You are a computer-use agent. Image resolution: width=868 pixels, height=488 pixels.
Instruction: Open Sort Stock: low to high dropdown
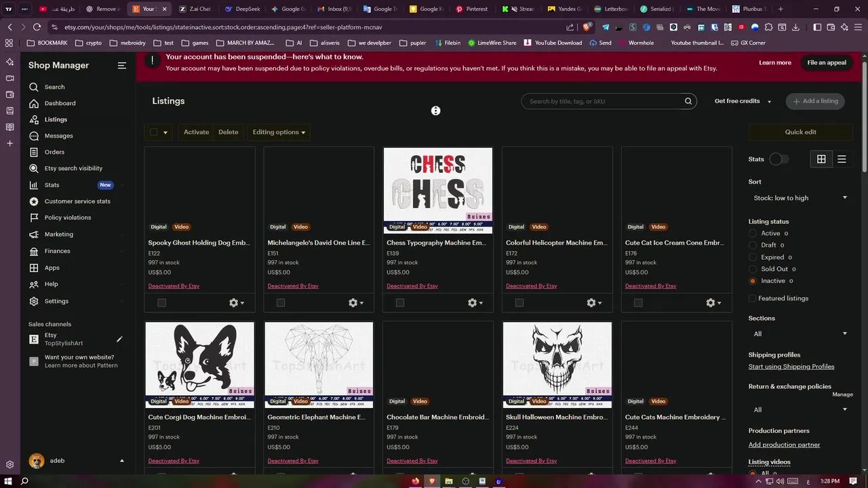point(800,198)
